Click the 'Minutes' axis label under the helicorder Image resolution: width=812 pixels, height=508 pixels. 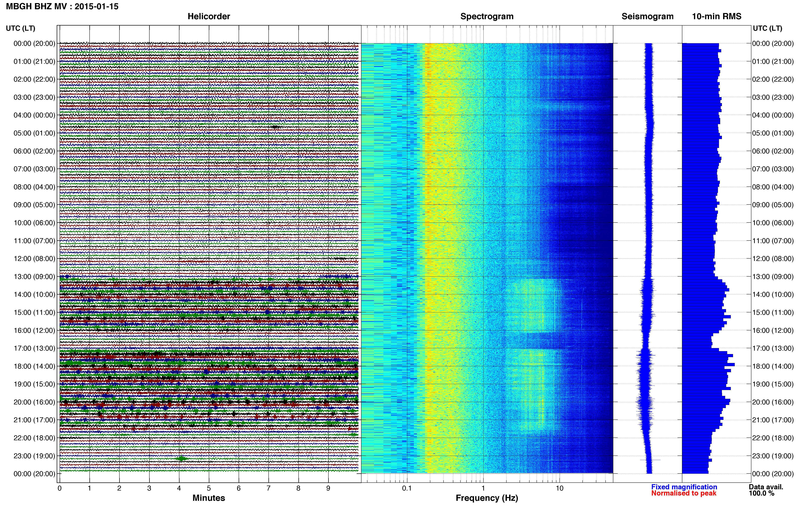coord(209,498)
